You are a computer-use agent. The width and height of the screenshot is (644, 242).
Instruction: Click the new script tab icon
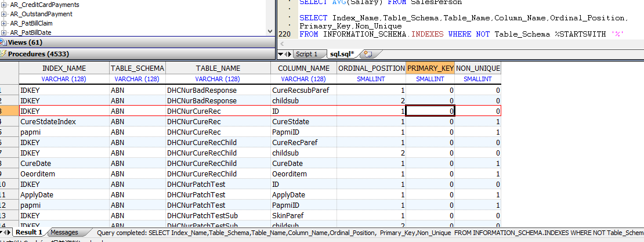coord(367,54)
